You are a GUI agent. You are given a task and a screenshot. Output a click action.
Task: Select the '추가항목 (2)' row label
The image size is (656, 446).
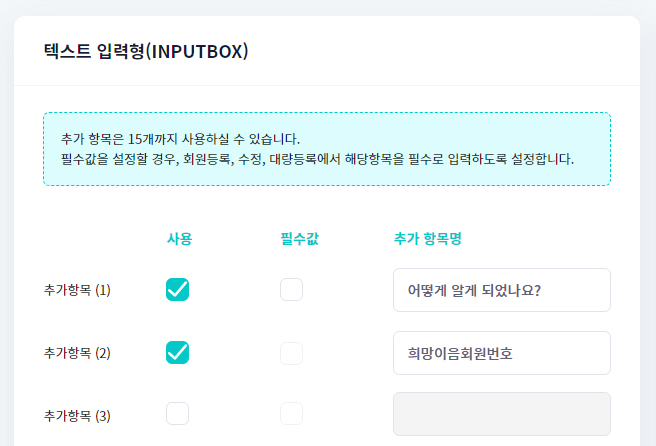pos(77,353)
